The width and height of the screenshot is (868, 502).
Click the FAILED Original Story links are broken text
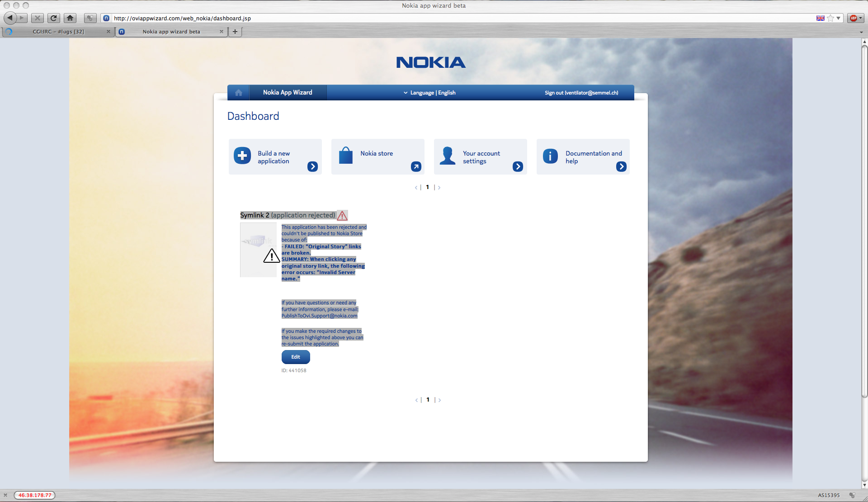(321, 250)
